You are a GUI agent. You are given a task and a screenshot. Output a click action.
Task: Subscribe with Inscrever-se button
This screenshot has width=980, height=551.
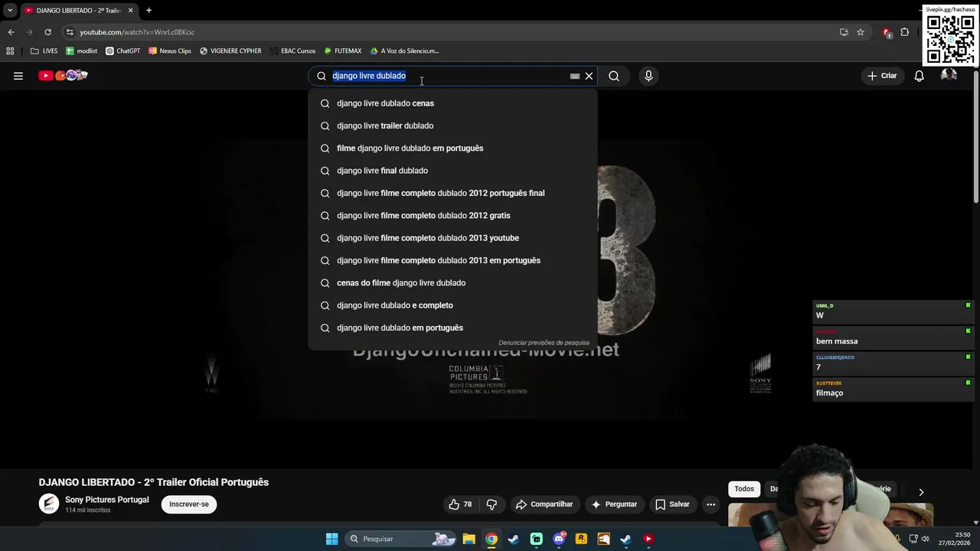coord(189,504)
